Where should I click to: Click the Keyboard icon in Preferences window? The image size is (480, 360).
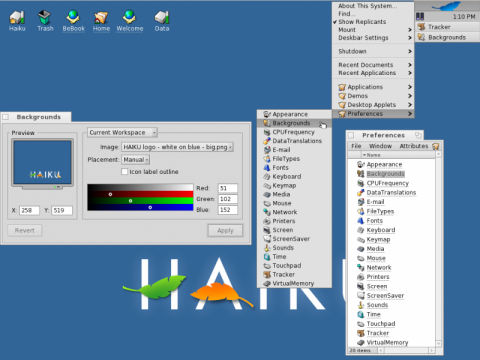[x=361, y=230]
